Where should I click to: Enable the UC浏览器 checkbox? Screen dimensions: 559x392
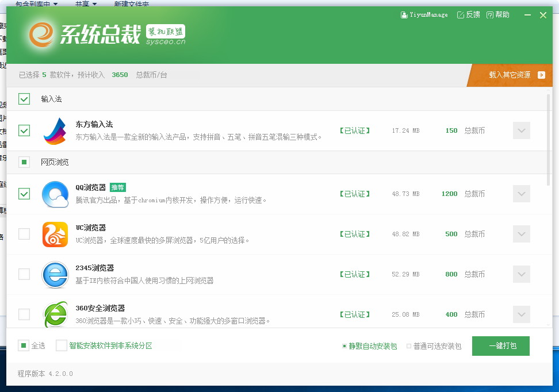coord(24,234)
